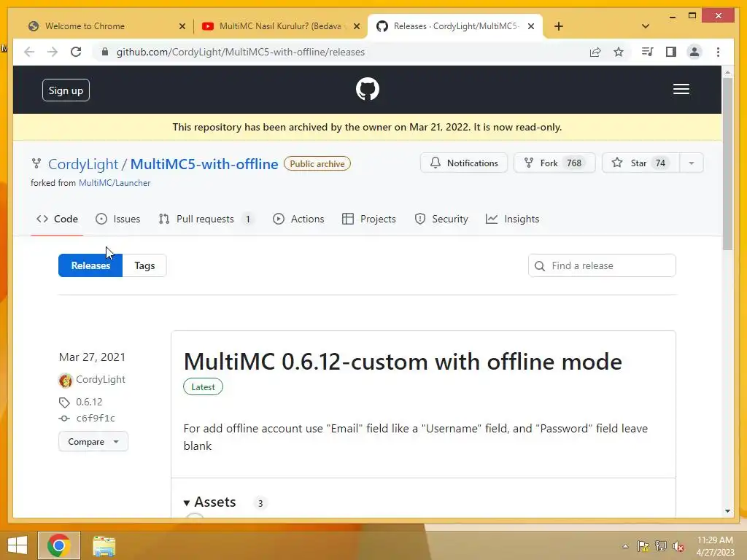Viewport: 747px width, 560px height.
Task: Click the GitHub Octocat logo
Action: point(368,89)
